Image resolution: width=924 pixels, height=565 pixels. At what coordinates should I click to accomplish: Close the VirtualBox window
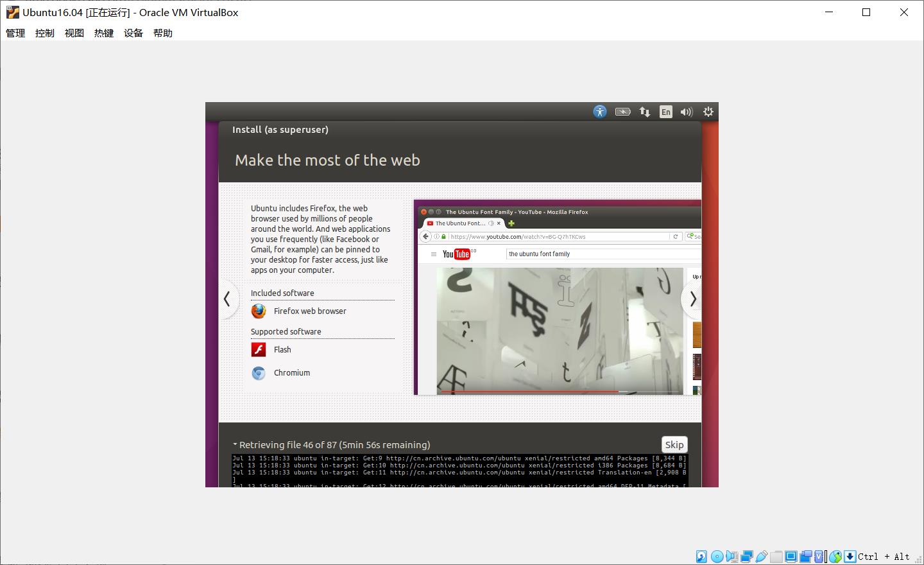tap(904, 12)
